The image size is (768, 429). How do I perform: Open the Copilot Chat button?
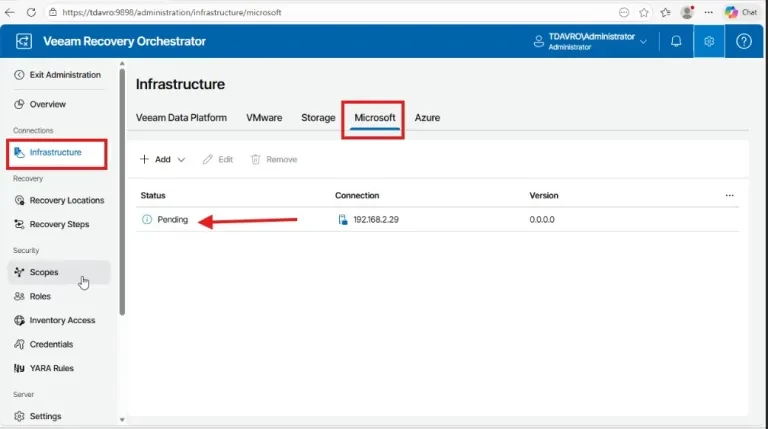[x=741, y=13]
